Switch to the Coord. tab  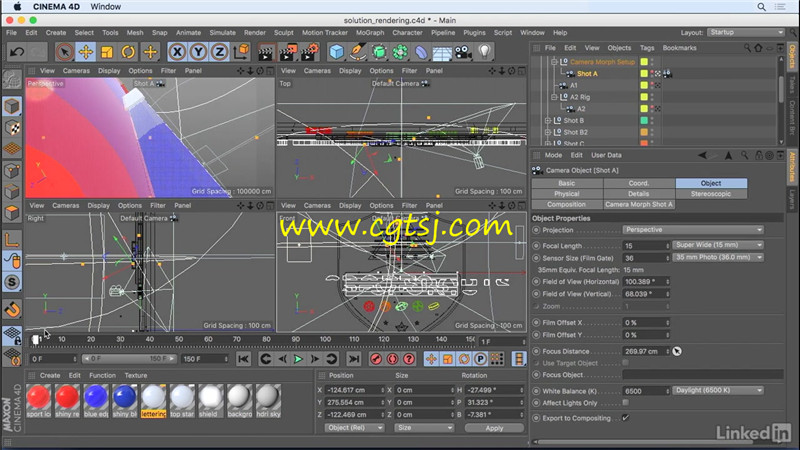[x=639, y=183]
